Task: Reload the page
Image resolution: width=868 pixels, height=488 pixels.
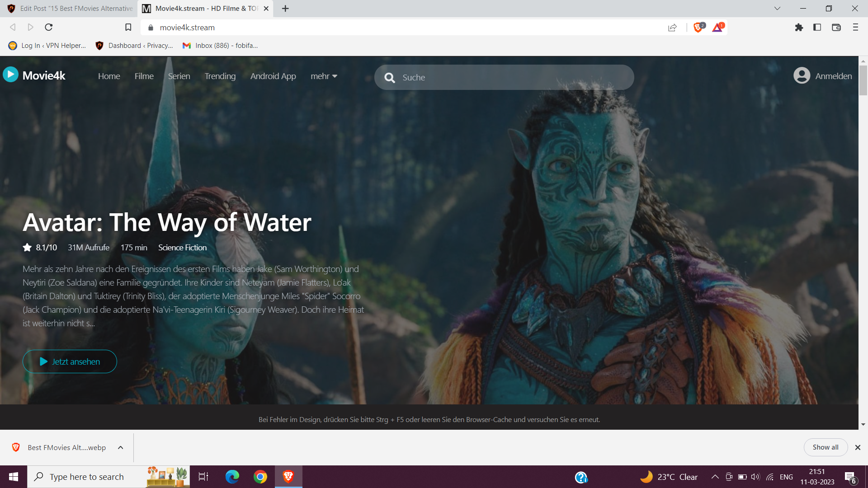Action: tap(49, 27)
